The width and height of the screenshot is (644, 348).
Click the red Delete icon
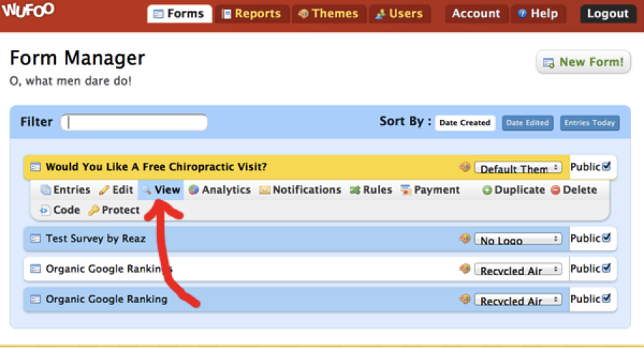click(556, 190)
